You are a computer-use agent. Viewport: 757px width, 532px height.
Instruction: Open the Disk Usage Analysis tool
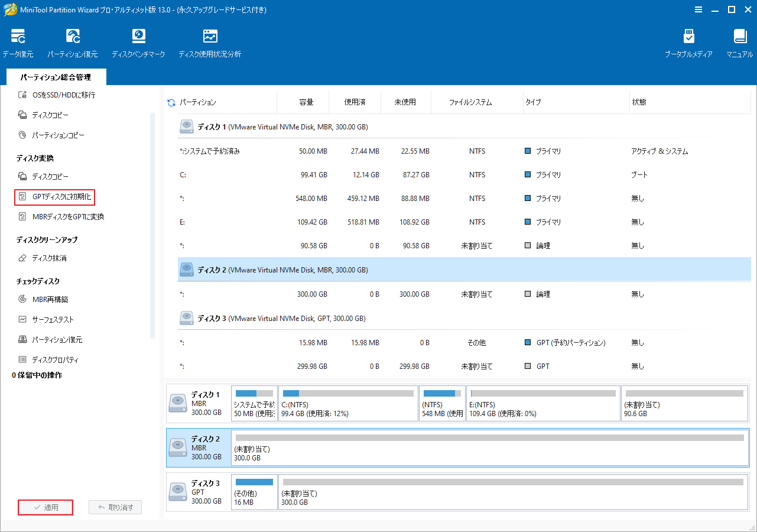(x=210, y=41)
